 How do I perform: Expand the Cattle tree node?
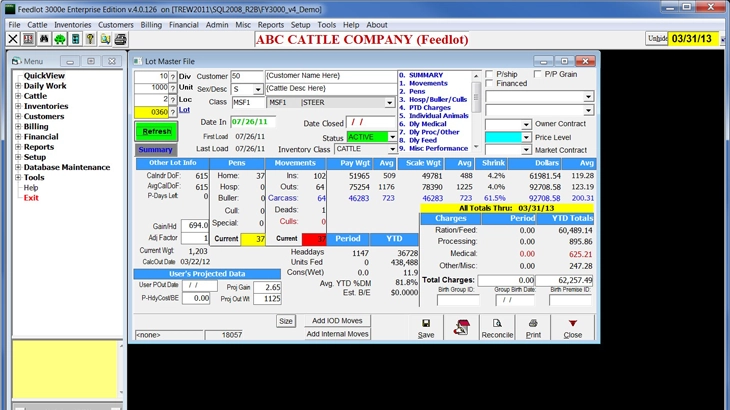pyautogui.click(x=18, y=96)
